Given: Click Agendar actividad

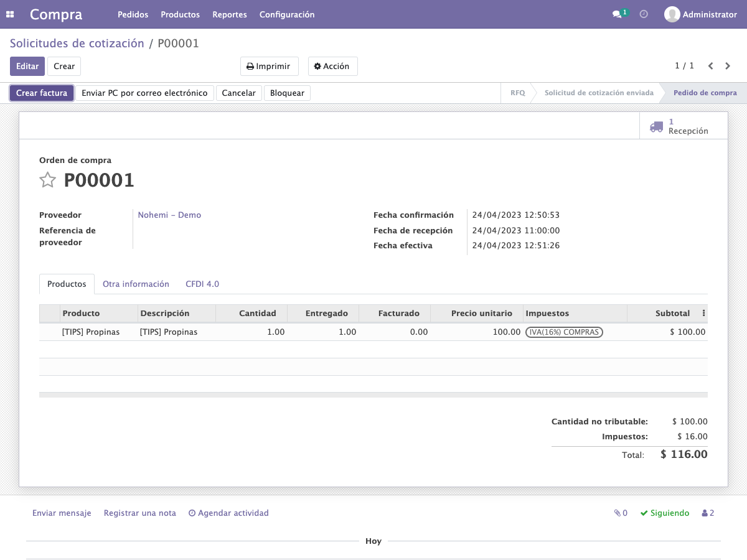Looking at the screenshot, I should tap(228, 513).
